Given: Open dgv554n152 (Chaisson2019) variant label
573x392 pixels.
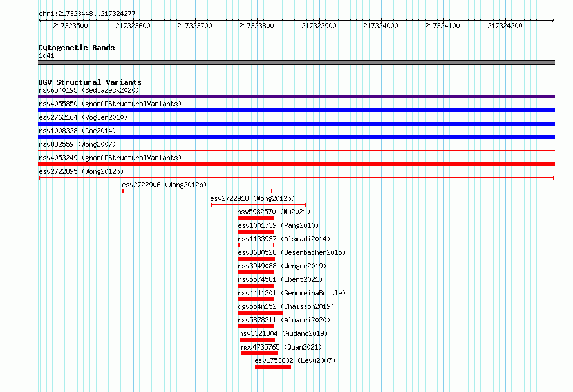Looking at the screenshot, I should [286, 306].
